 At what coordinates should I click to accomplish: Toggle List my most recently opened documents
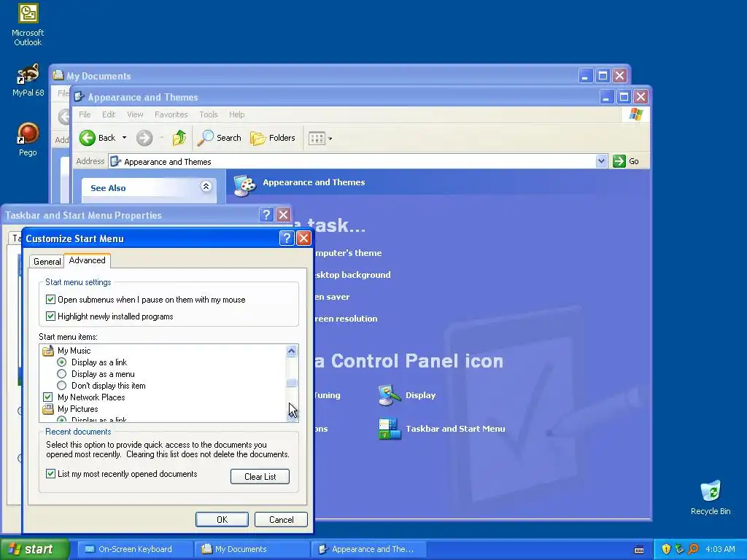[x=50, y=474]
